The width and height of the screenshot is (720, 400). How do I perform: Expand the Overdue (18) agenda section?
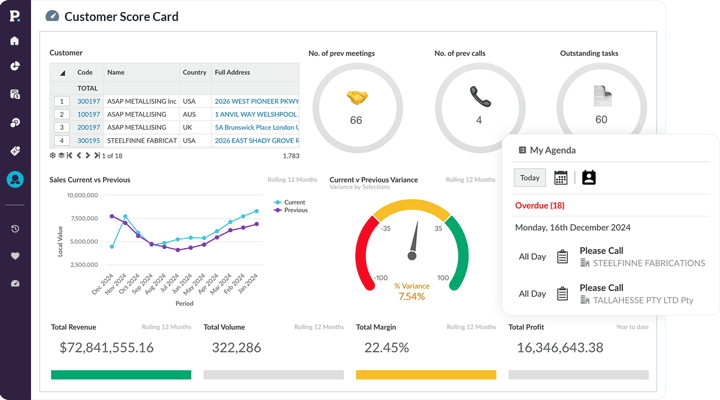point(540,205)
